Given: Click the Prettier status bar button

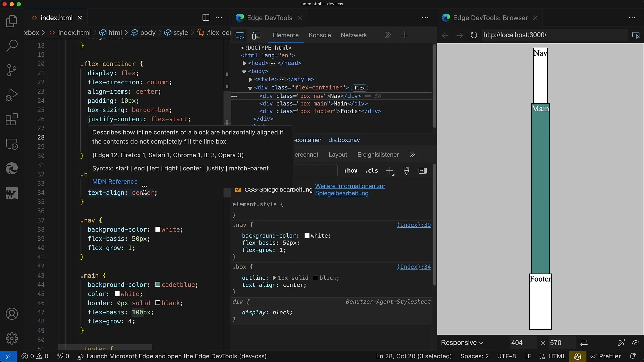Looking at the screenshot, I should 605,356.
